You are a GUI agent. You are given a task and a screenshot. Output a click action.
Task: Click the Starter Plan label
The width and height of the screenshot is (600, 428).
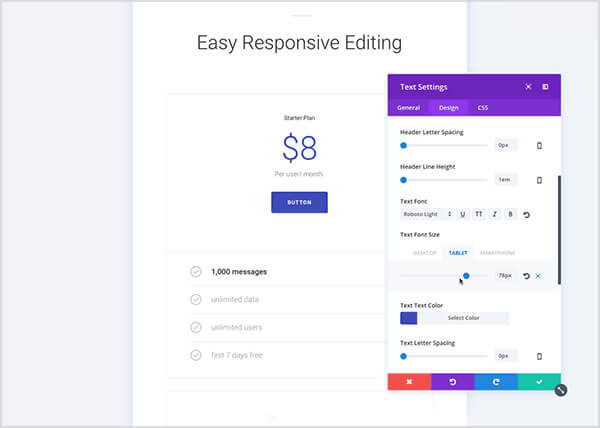click(299, 118)
